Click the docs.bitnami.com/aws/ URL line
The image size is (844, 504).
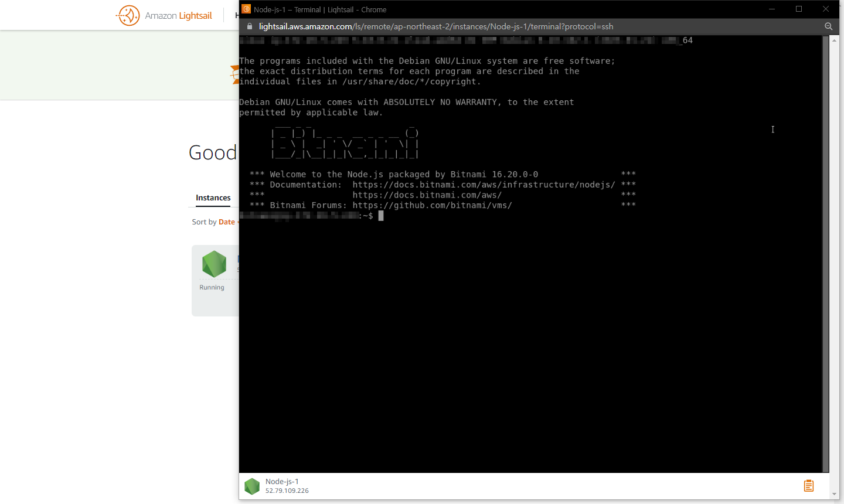(x=427, y=195)
